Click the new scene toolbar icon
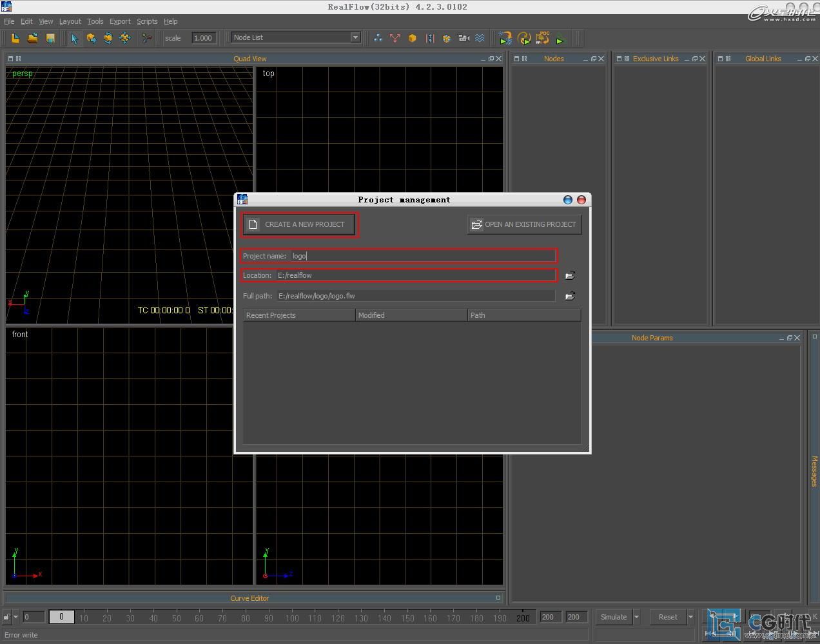This screenshot has height=644, width=820. 15,38
